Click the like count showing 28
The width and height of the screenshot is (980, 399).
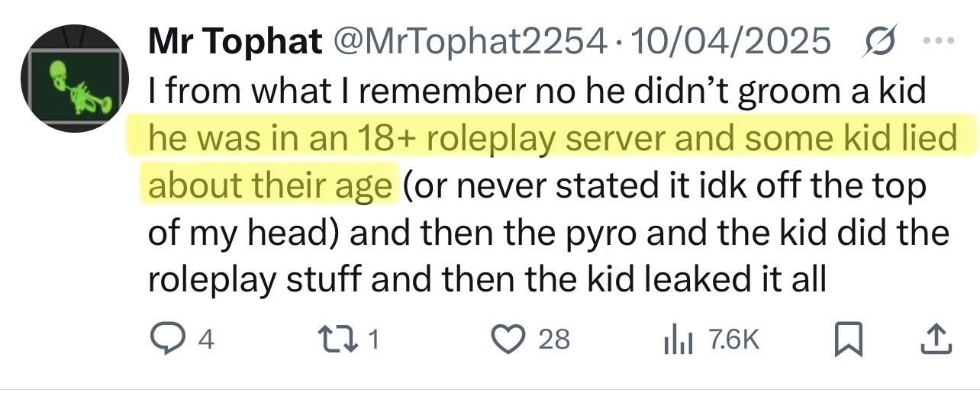pyautogui.click(x=554, y=339)
